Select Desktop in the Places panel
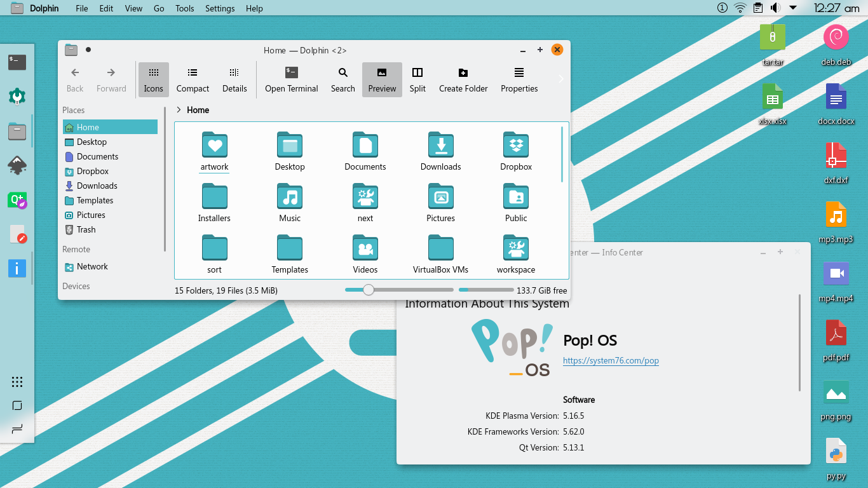Screen dimensions: 868x488 pos(110,142)
